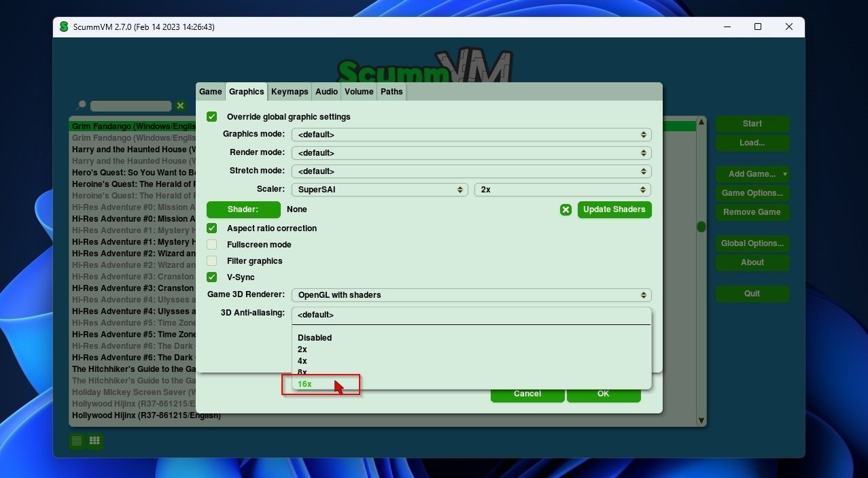
Task: Disable Aspect ratio correction
Action: click(x=212, y=228)
